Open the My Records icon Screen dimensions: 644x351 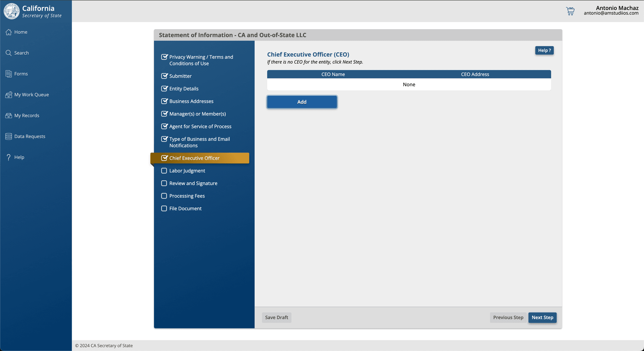click(9, 116)
